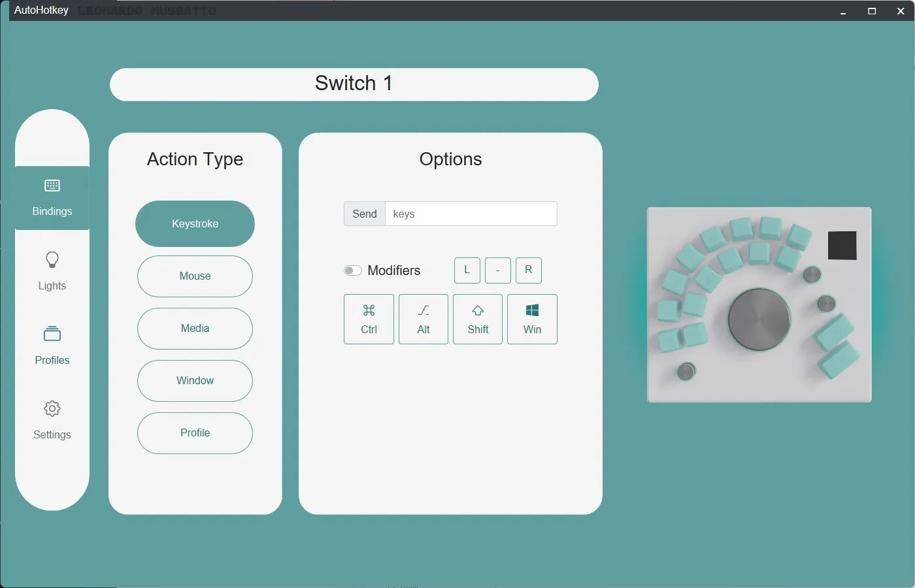Select the R modifier side option

(529, 270)
